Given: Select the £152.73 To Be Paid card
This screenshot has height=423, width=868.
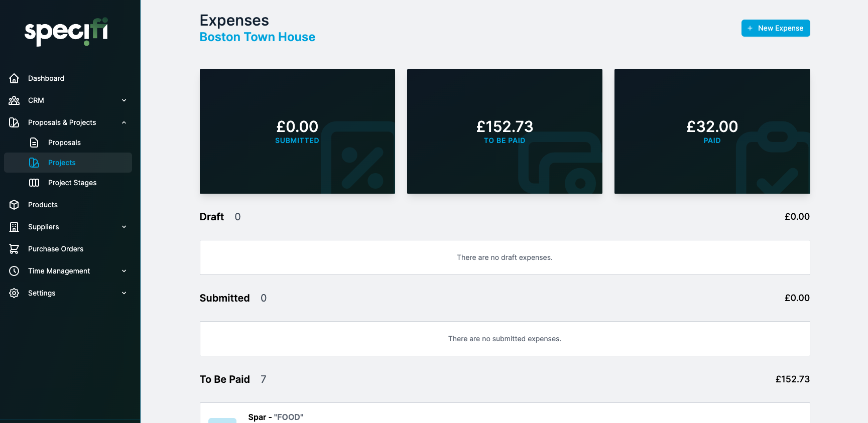Looking at the screenshot, I should coord(505,131).
